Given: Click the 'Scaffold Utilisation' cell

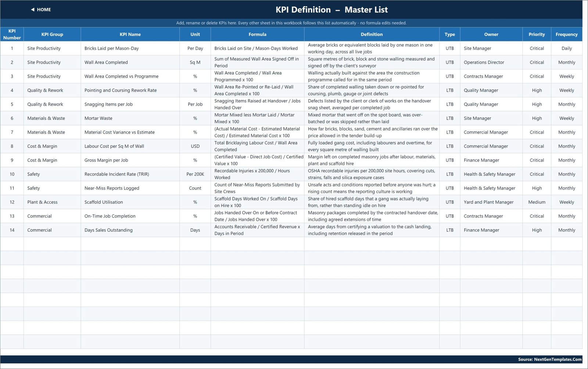Looking at the screenshot, I should click(x=130, y=202).
